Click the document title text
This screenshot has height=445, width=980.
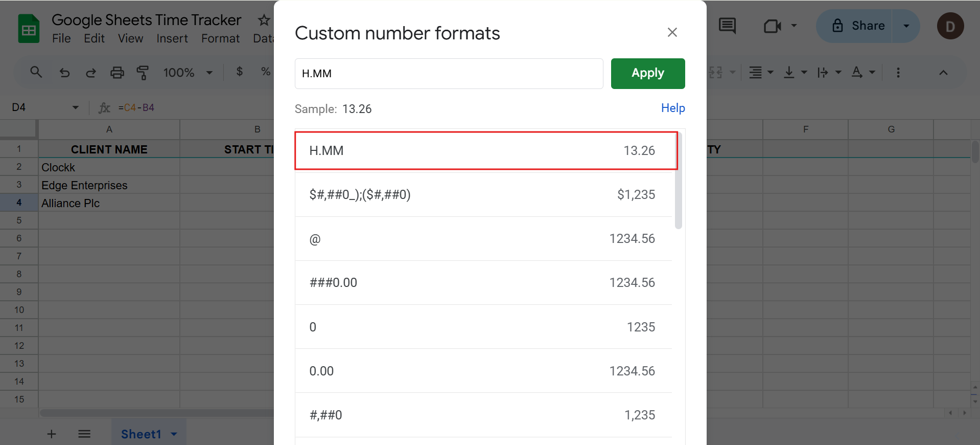146,20
